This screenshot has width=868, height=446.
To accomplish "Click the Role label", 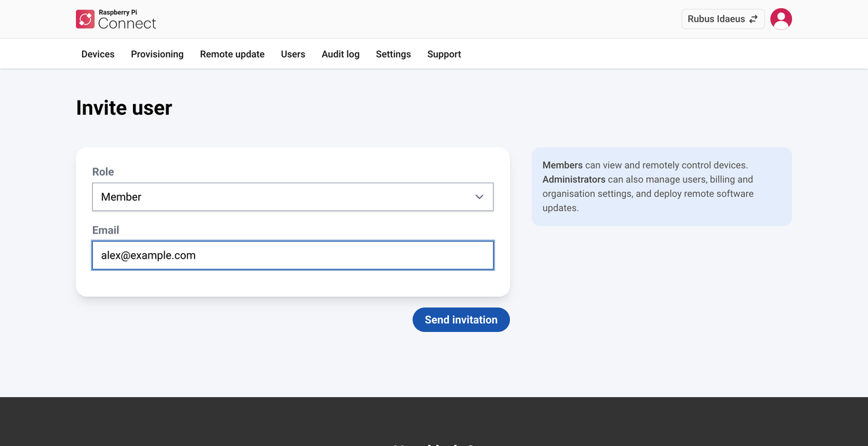I will click(x=103, y=172).
